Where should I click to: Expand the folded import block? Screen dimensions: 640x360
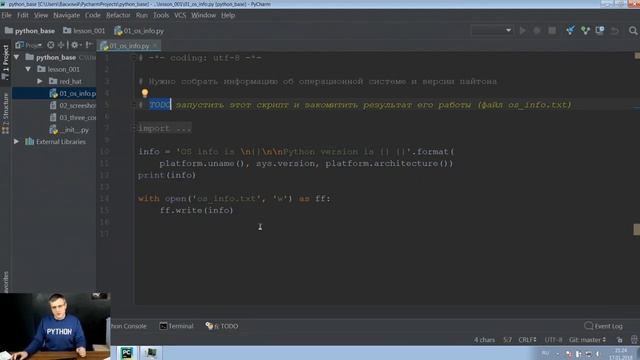(x=165, y=128)
